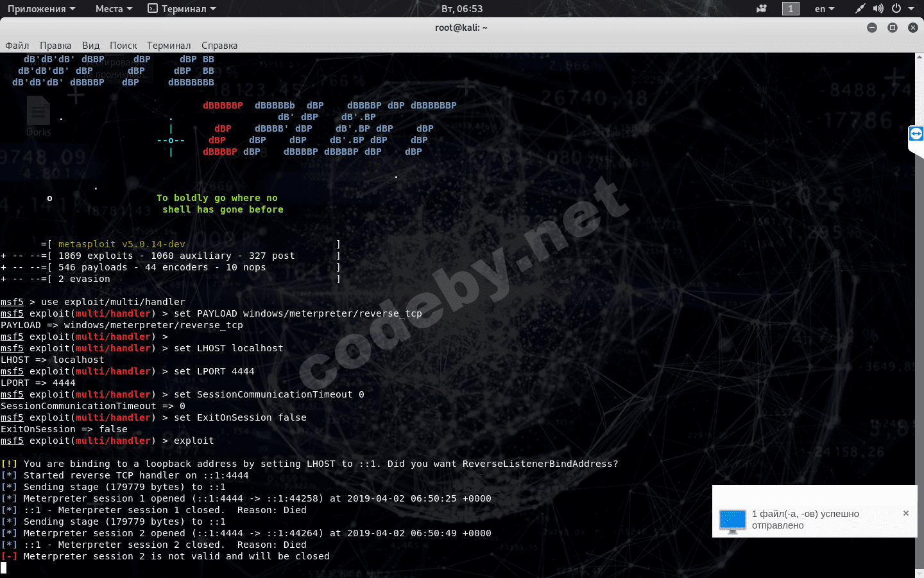Expand the system menu arrow beside power

click(x=912, y=9)
